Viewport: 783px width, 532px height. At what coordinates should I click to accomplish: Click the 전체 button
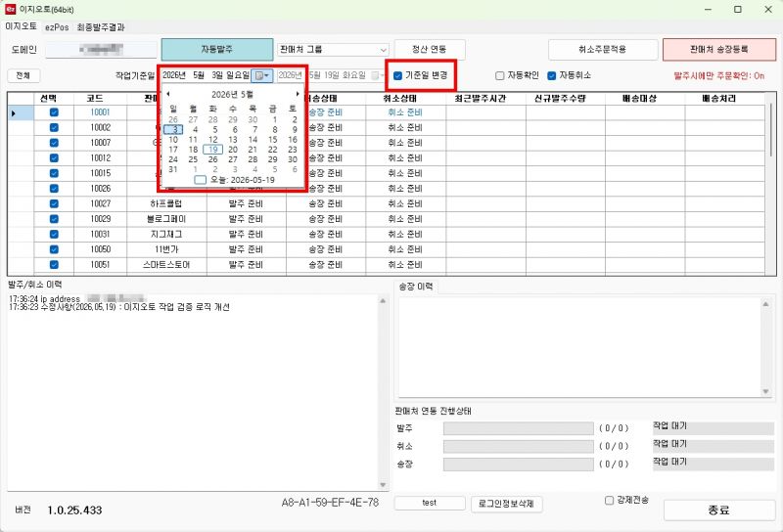point(23,76)
